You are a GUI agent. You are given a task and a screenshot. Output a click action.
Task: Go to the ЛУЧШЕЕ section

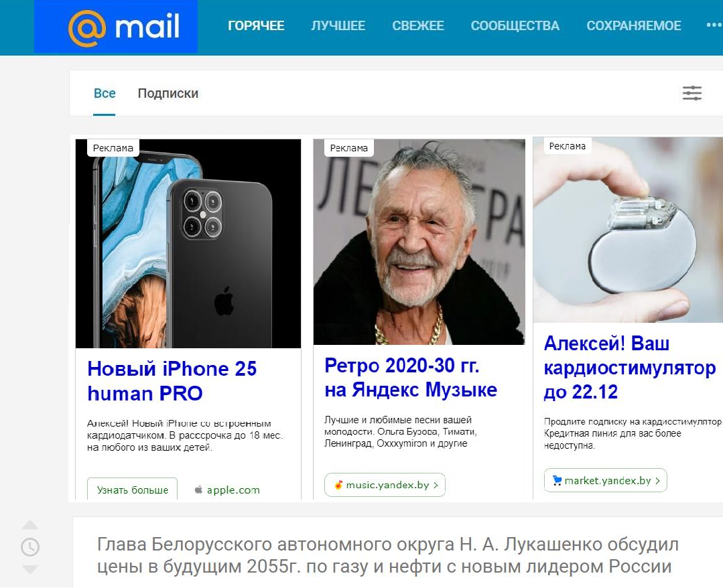[x=338, y=26]
